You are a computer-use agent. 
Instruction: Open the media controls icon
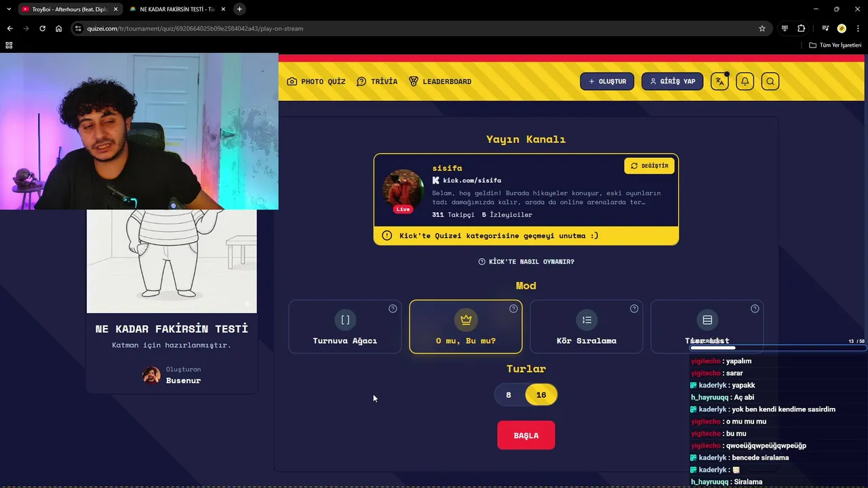825,28
